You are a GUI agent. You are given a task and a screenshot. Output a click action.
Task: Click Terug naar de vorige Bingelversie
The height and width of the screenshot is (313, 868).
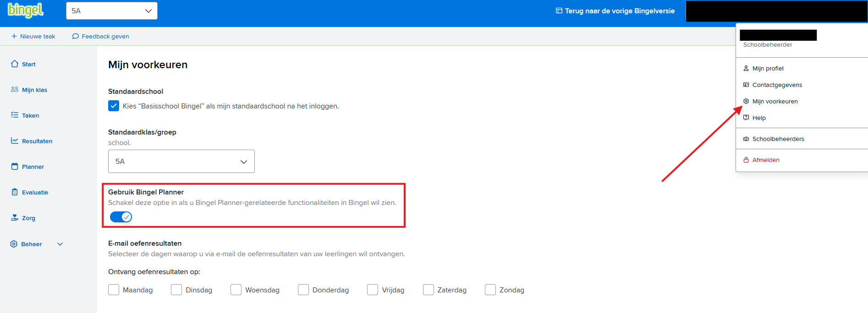tap(615, 11)
